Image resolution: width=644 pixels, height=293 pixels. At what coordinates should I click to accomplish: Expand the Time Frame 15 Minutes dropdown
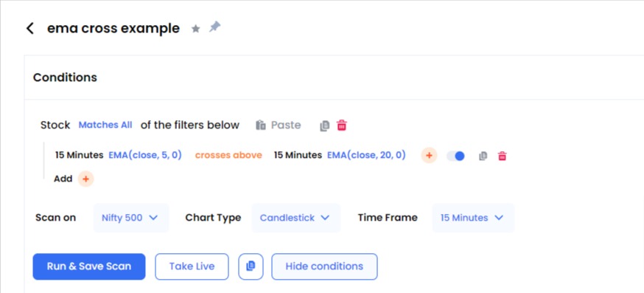point(473,218)
